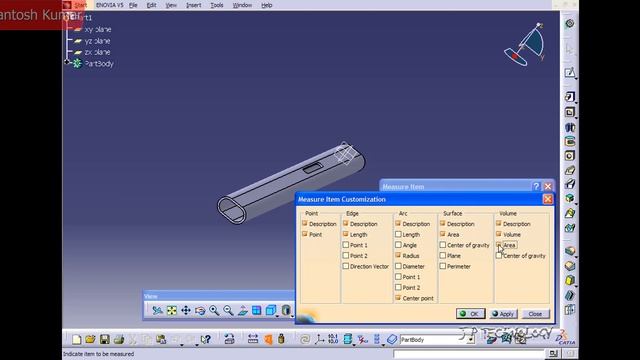This screenshot has height=360, width=640.
Task: Click the Axis System icon
Action: pyautogui.click(x=319, y=339)
